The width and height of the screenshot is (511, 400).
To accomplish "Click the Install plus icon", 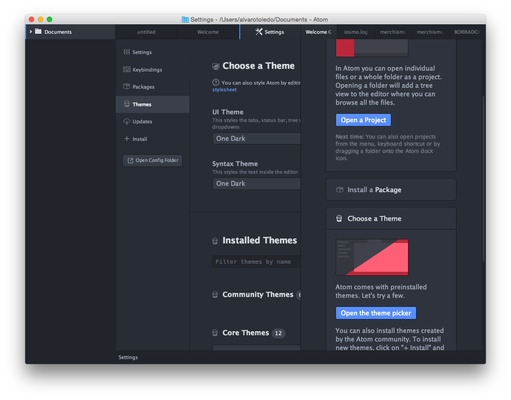I will pos(127,139).
